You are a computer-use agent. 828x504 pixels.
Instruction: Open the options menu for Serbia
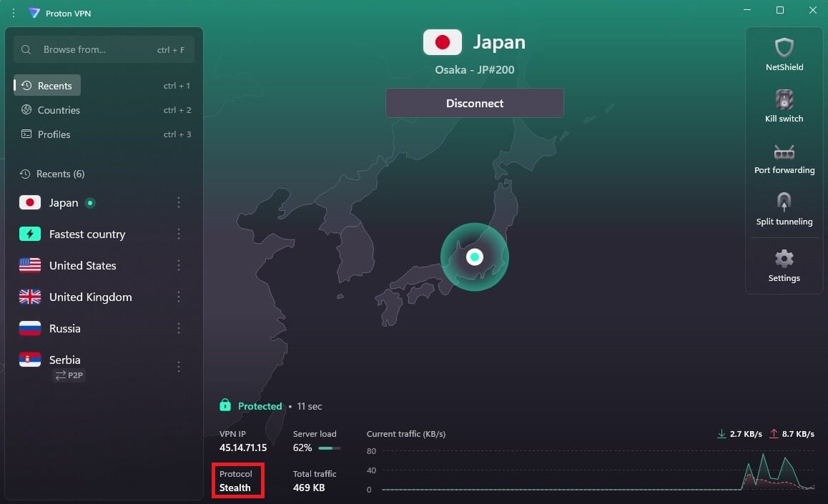[179, 367]
